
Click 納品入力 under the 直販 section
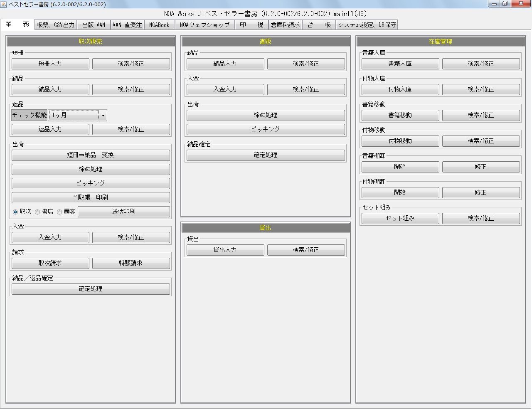[x=224, y=64]
